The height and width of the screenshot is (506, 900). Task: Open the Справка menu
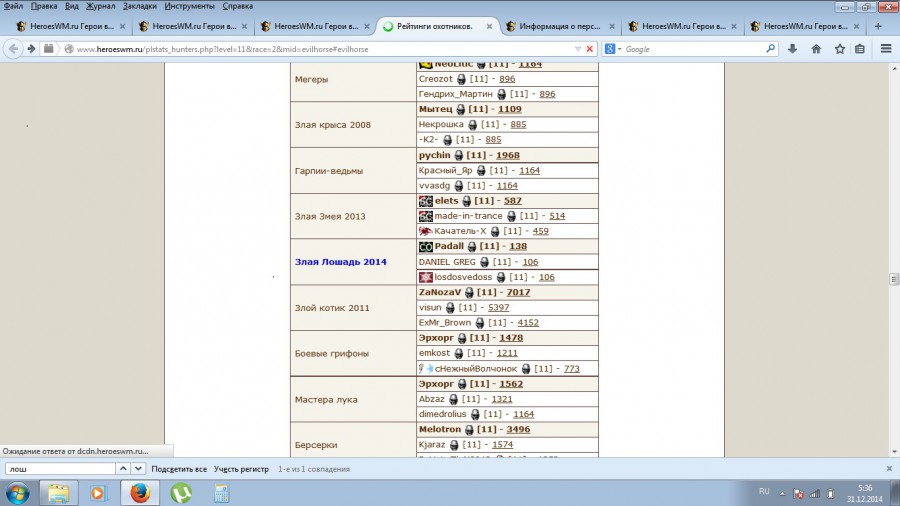tap(238, 6)
